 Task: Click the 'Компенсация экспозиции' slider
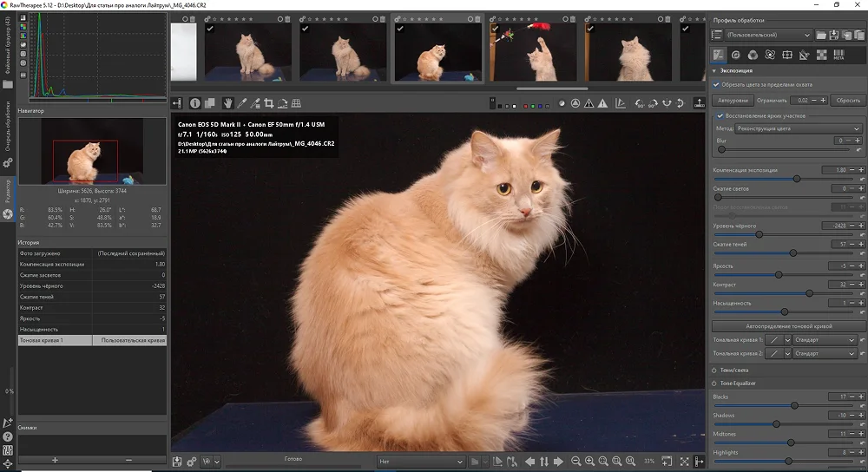(796, 179)
